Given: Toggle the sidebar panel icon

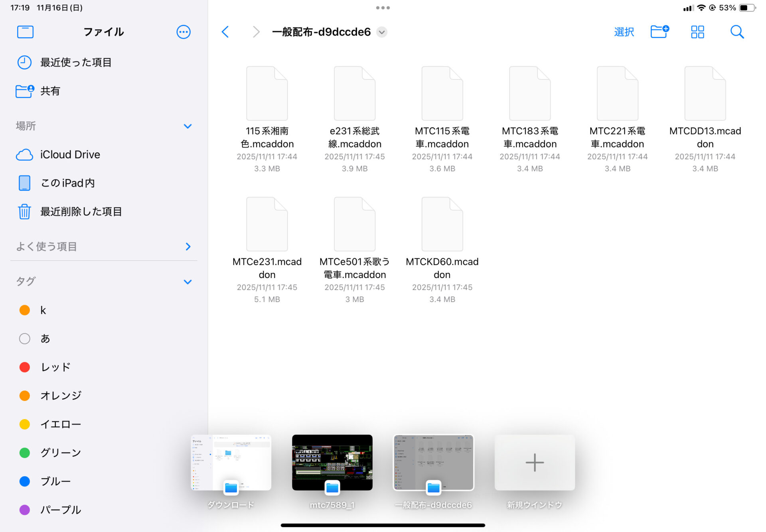Looking at the screenshot, I should pyautogui.click(x=25, y=32).
